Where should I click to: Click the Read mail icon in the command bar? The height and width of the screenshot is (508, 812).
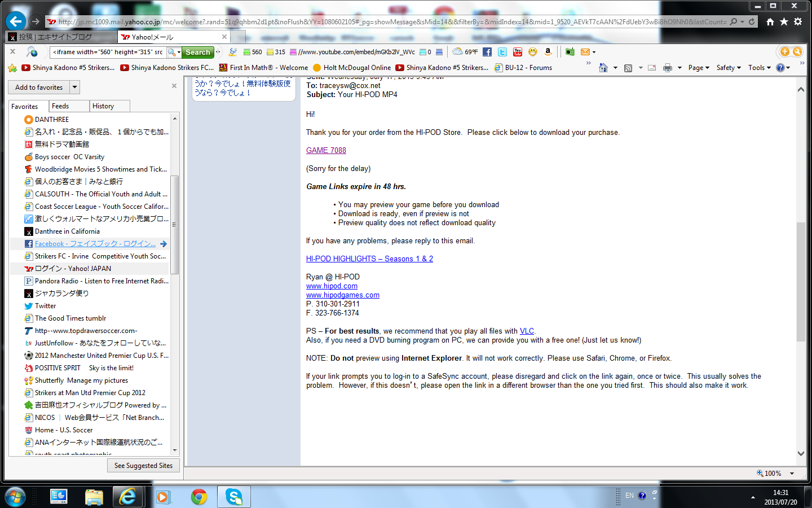tap(652, 68)
